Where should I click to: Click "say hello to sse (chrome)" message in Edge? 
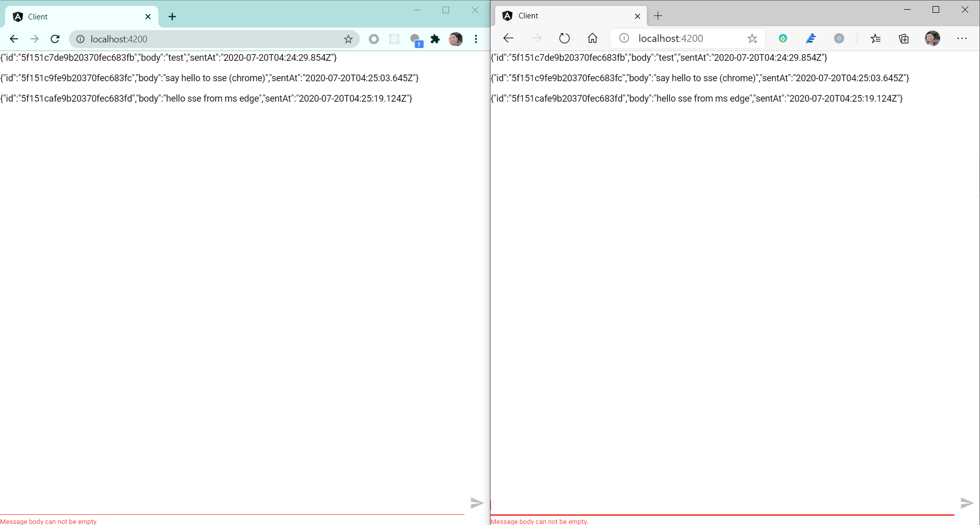pyautogui.click(x=700, y=78)
